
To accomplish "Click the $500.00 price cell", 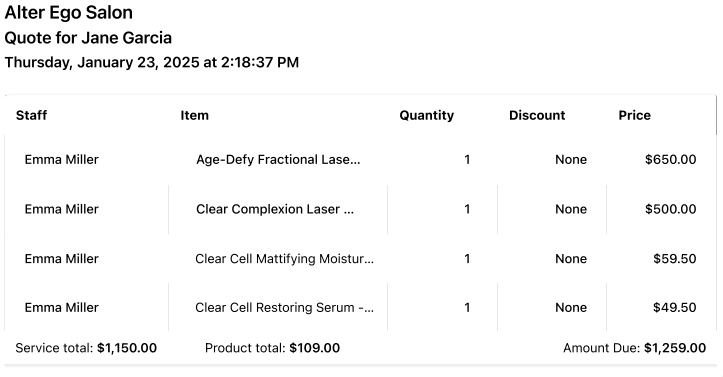I will pyautogui.click(x=670, y=209).
